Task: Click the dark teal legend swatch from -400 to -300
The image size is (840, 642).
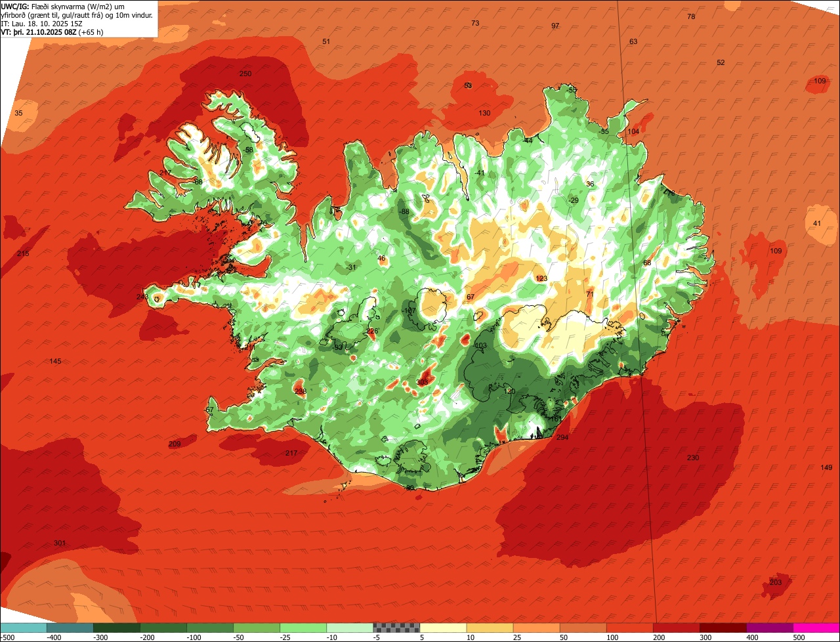Action: tap(70, 628)
